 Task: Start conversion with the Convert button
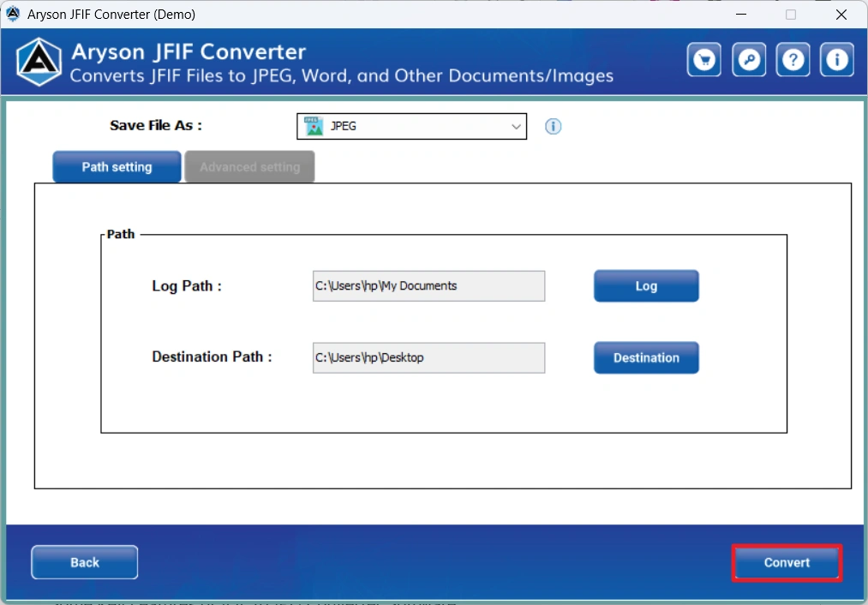click(787, 562)
